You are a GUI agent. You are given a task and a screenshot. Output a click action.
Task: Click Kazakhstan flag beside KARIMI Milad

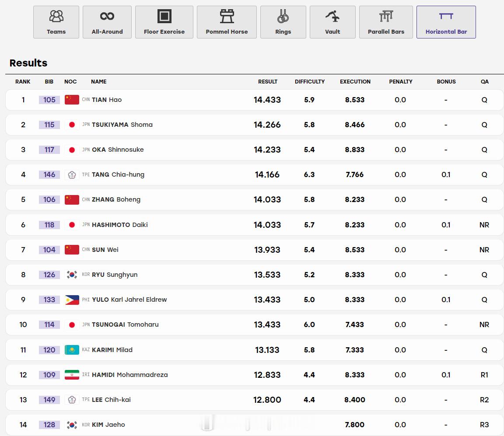[72, 350]
